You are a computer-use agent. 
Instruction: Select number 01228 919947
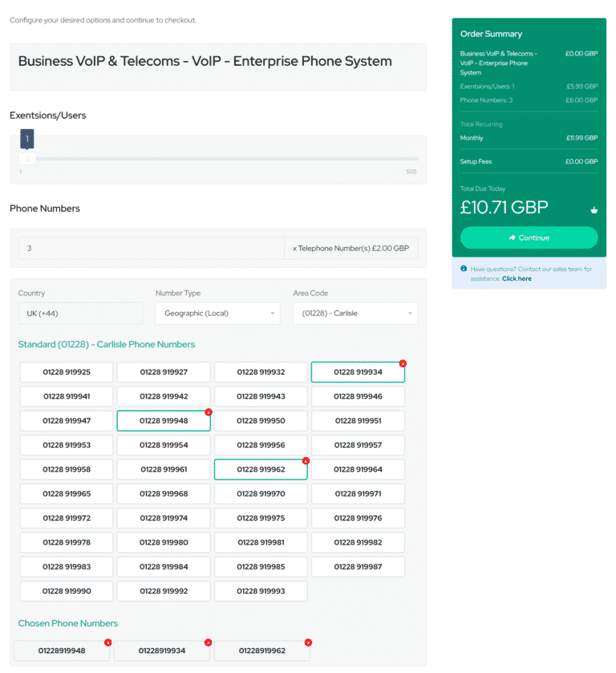tap(67, 420)
